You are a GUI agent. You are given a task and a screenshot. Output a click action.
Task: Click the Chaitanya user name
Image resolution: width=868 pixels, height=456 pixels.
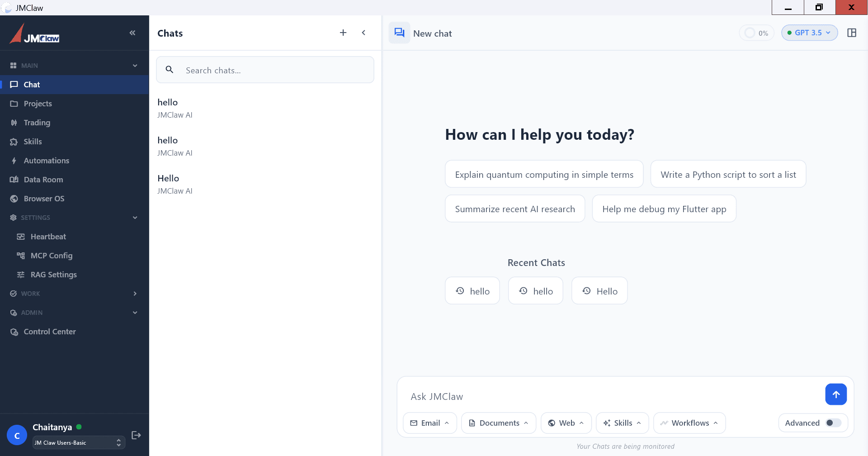point(52,427)
